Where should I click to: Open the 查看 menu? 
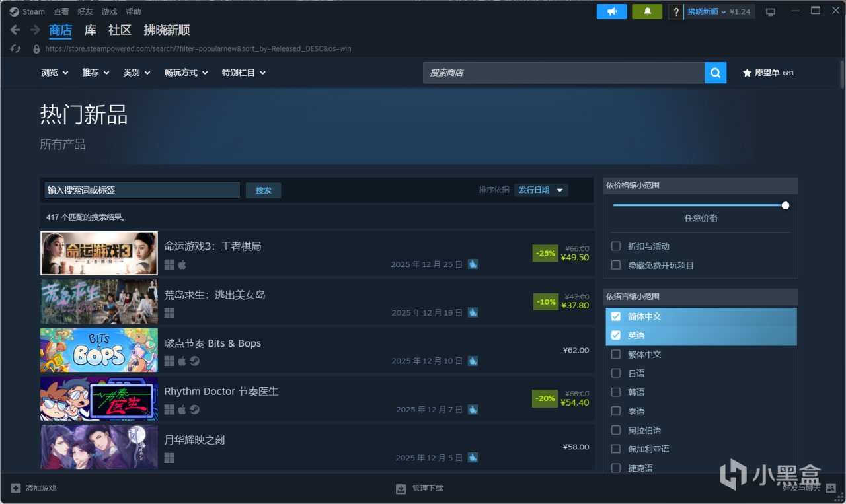(x=61, y=11)
